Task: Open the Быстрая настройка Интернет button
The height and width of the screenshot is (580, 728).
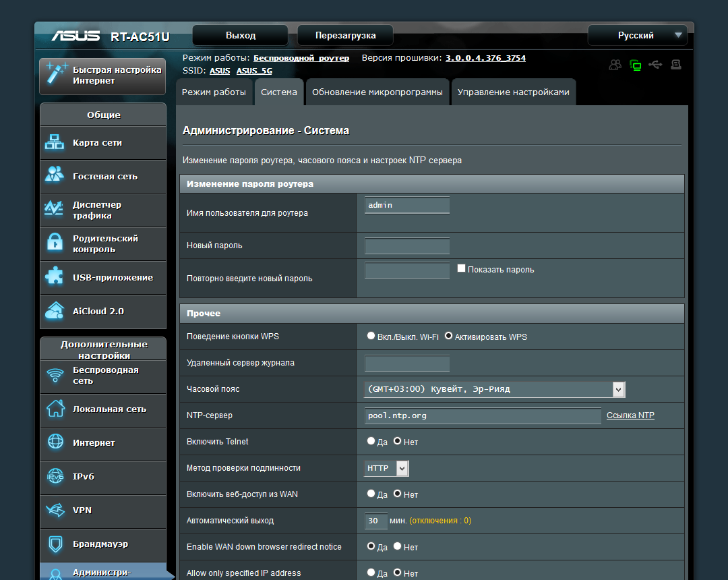Action: (102, 76)
